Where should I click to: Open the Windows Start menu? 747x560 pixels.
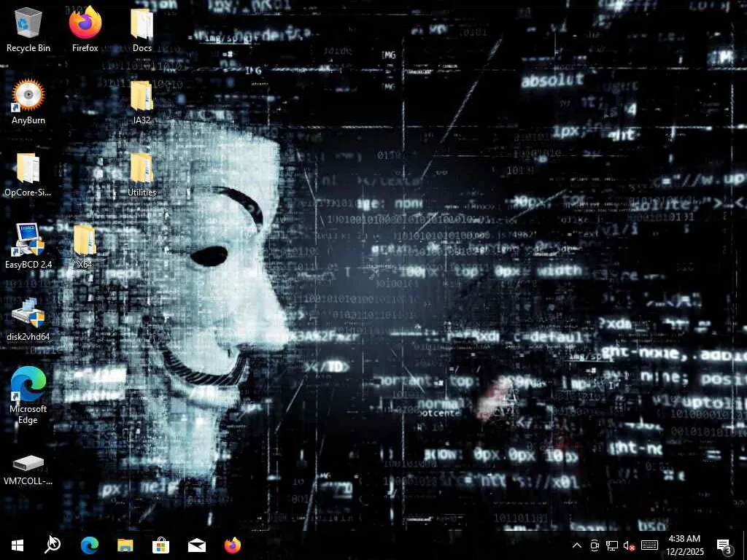[x=18, y=545]
